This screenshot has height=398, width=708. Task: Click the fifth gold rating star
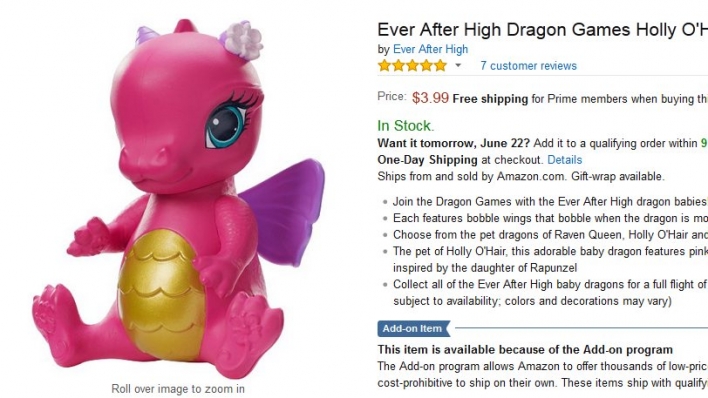click(x=440, y=66)
